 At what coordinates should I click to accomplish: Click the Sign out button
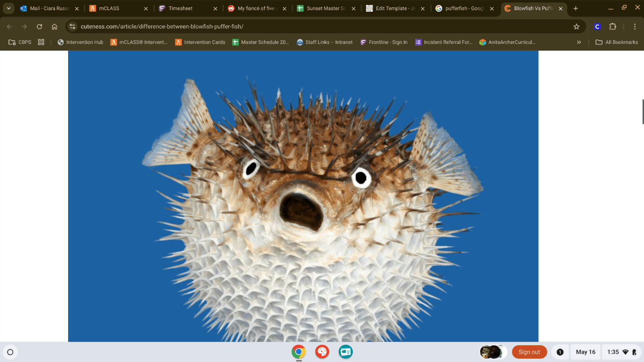[x=530, y=352]
